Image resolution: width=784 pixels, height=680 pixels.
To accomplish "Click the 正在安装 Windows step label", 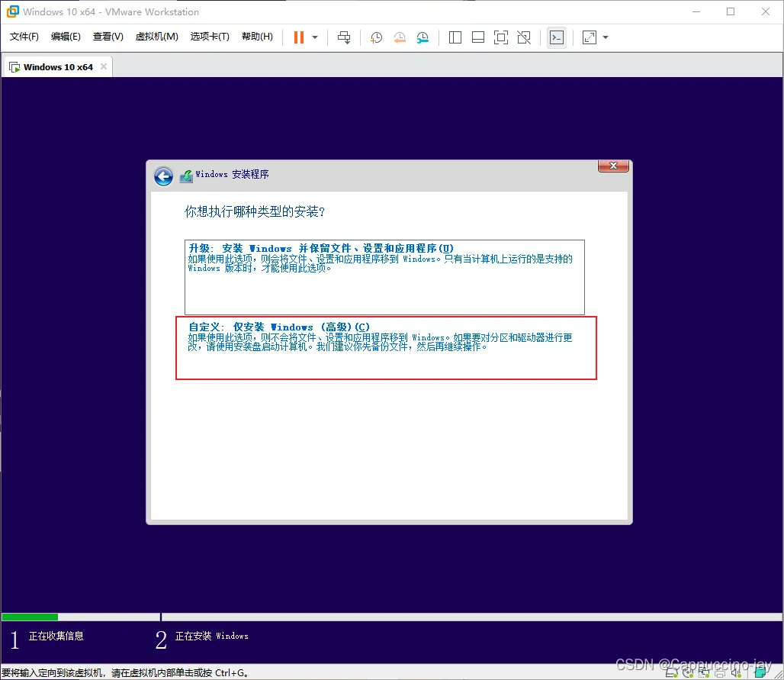I will pyautogui.click(x=211, y=636).
